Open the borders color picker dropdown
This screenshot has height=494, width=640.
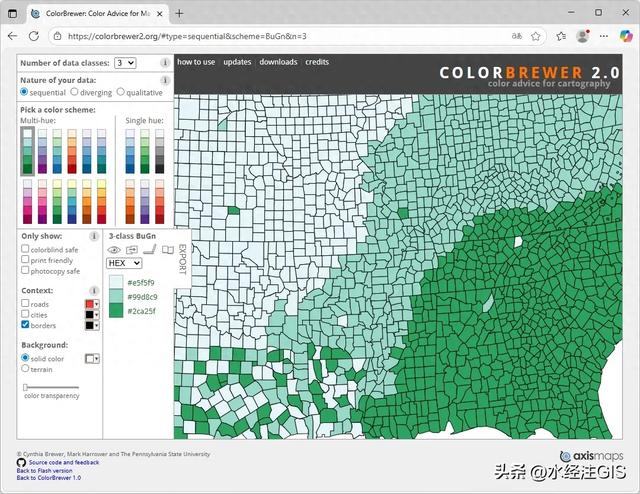(x=92, y=325)
